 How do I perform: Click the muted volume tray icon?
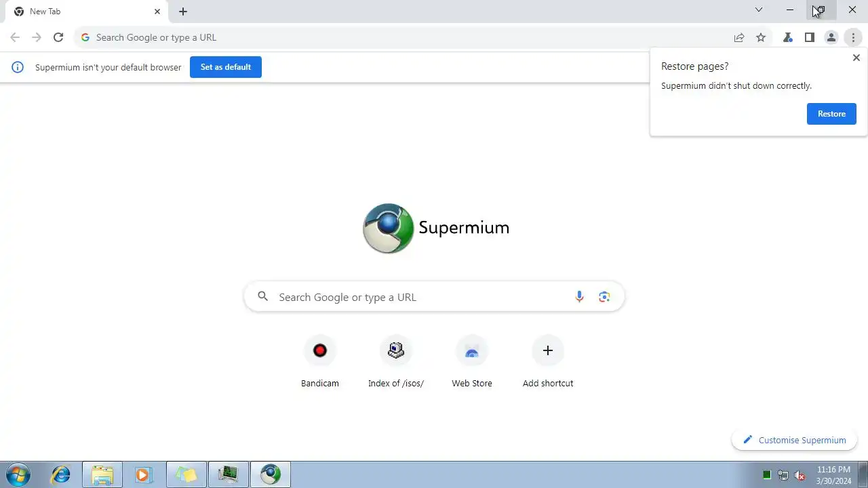point(800,475)
